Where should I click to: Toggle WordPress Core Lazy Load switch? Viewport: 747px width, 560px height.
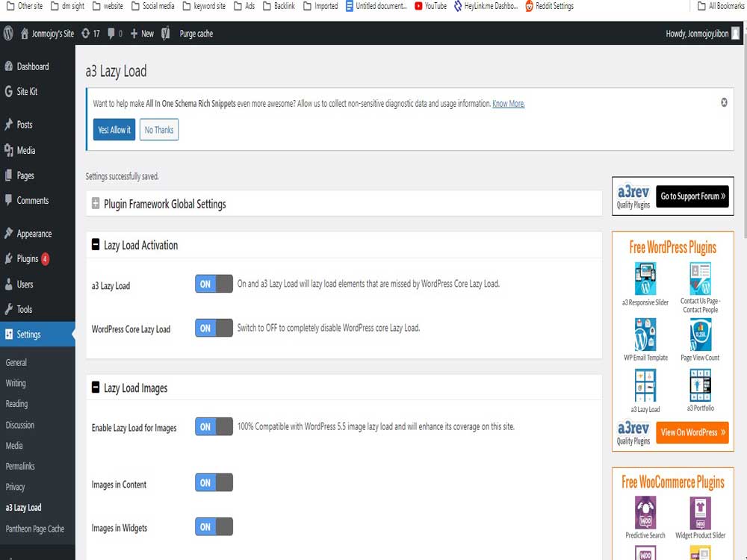[214, 328]
